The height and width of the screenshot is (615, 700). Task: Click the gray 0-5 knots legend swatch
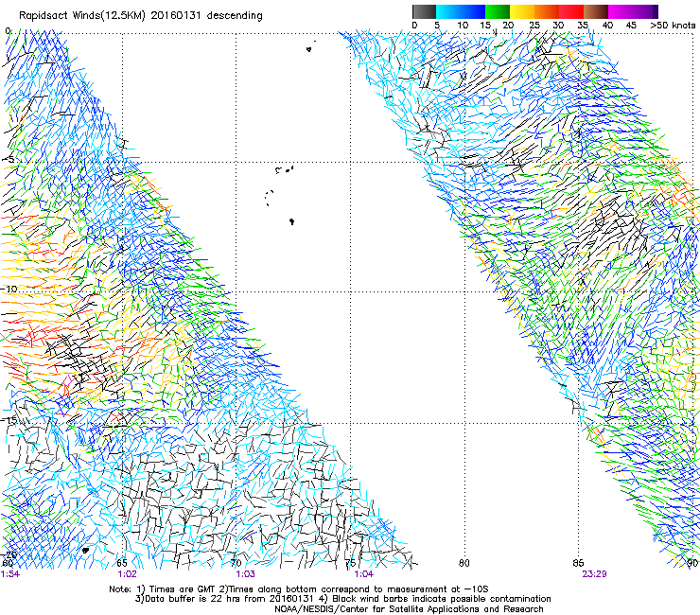(424, 11)
